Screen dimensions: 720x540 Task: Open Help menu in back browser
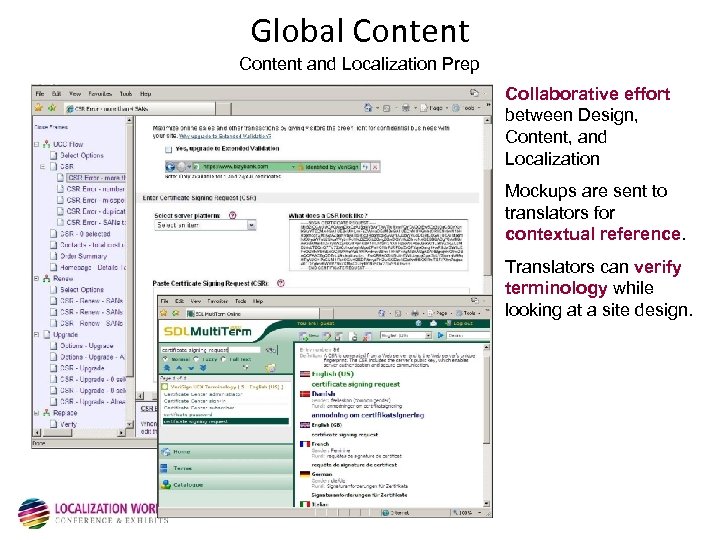[146, 94]
